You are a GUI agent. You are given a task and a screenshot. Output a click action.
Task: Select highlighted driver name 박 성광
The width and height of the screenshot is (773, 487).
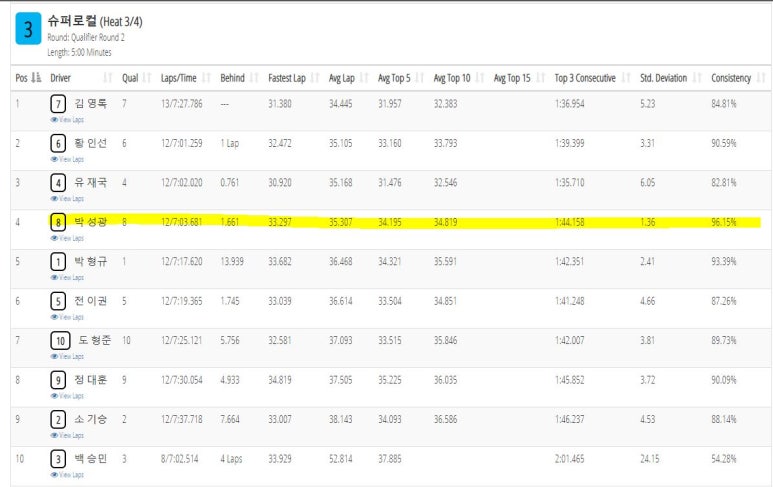(91, 222)
